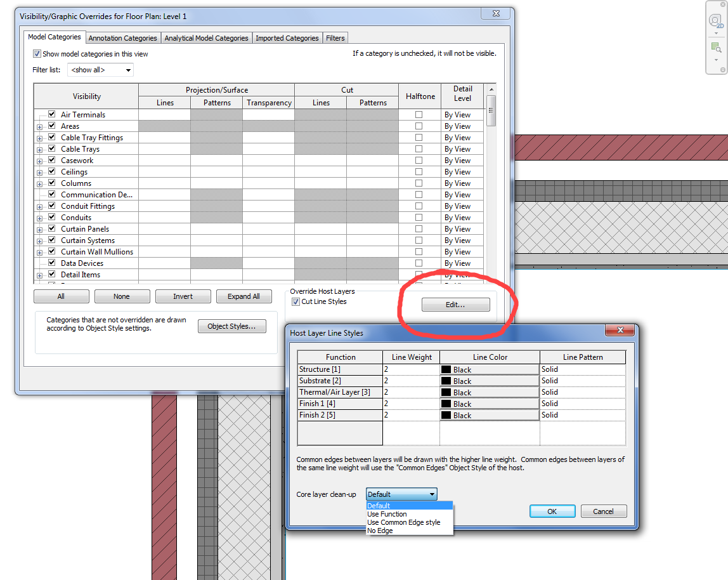The image size is (728, 580).
Task: Enable Halftone for Curtain Panels row
Action: click(419, 228)
